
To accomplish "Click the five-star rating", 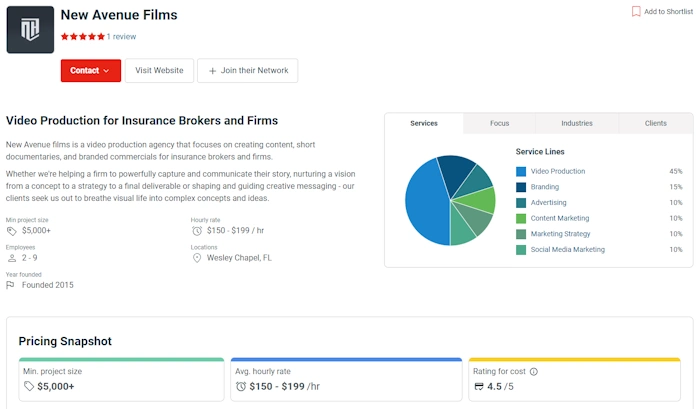I will 83,37.
